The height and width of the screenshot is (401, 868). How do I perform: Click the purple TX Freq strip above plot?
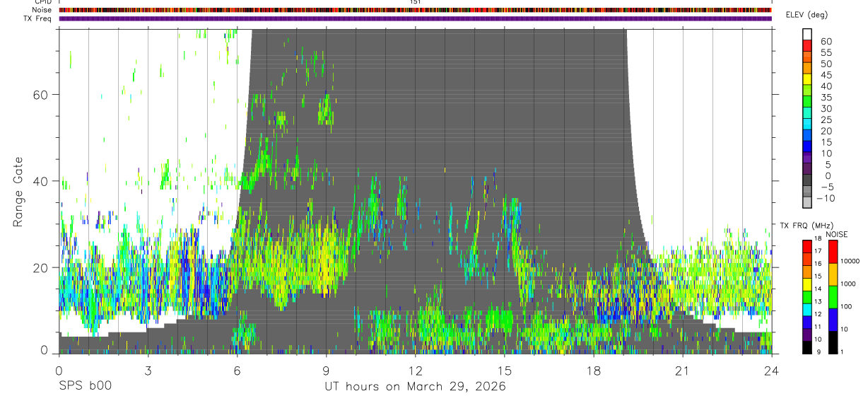pyautogui.click(x=415, y=18)
